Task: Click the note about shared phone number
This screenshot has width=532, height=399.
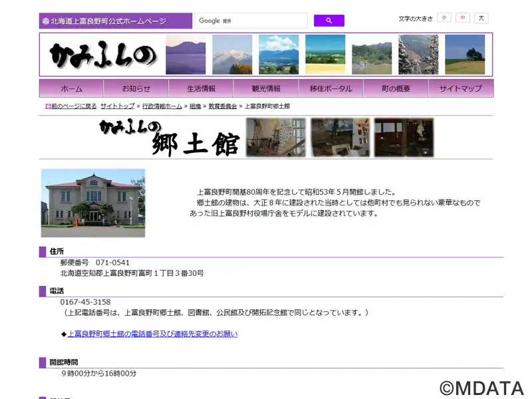Action: pyautogui.click(x=215, y=313)
